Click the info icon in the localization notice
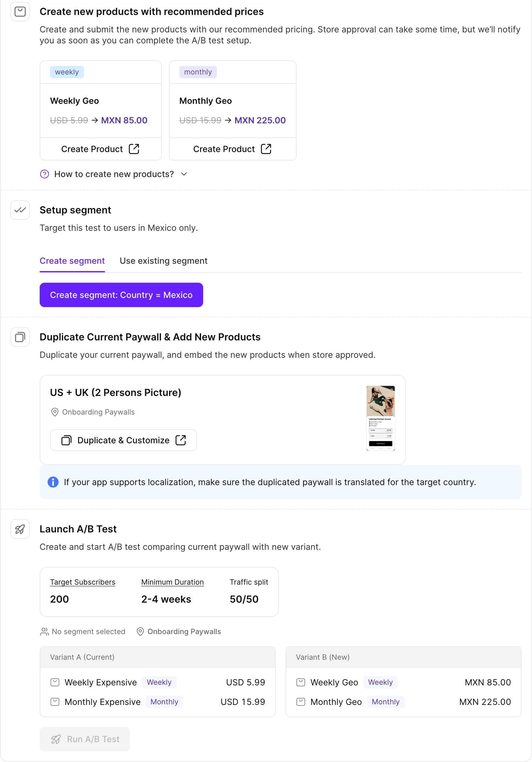 click(53, 482)
